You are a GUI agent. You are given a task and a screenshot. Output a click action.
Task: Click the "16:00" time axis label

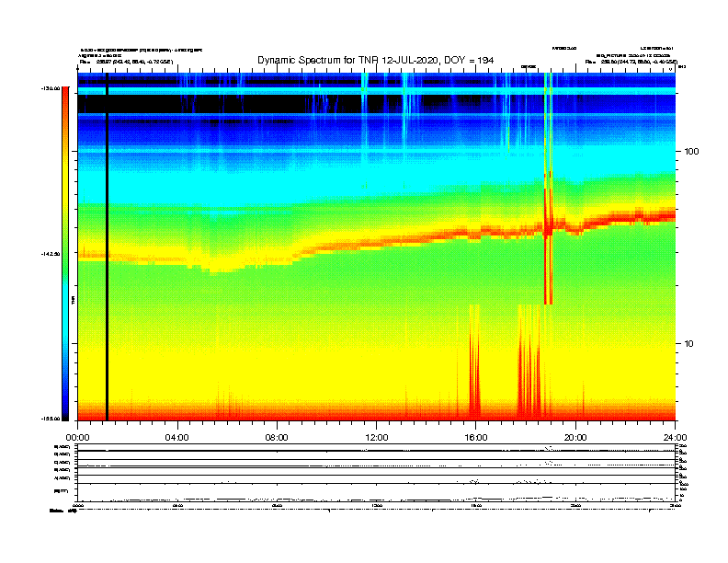(476, 438)
